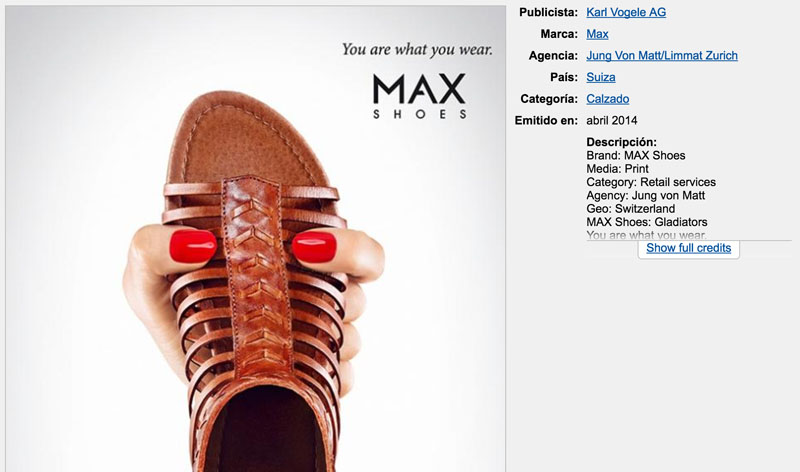Click the 'You are what you wear.' tagline

pyautogui.click(x=417, y=48)
